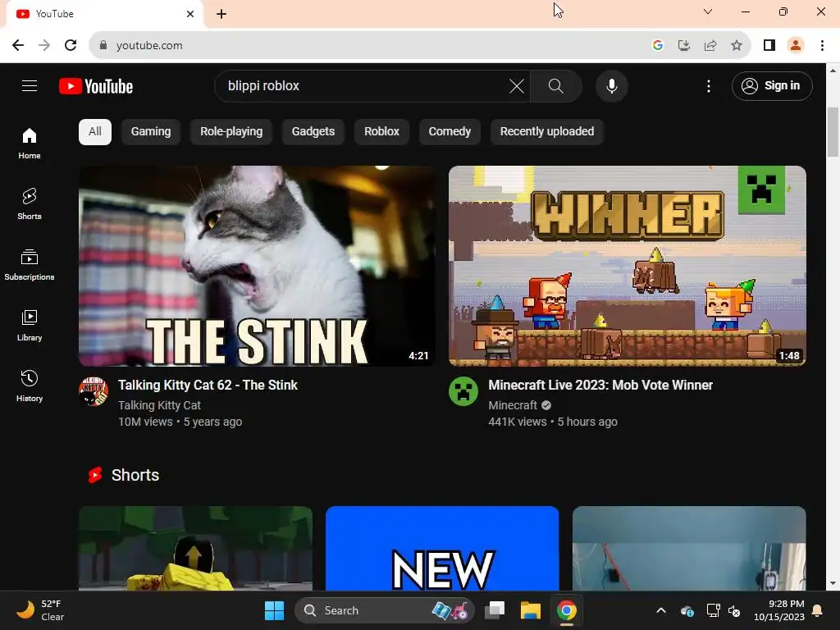
Task: Click the notification bell icon
Action: coord(818,610)
